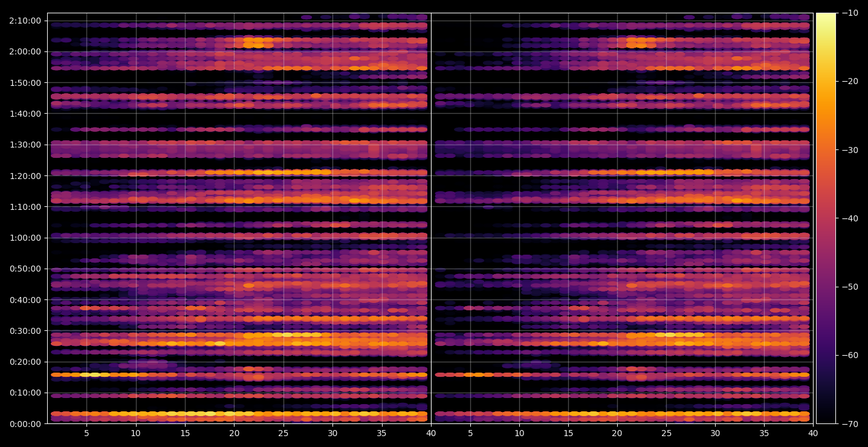The height and width of the screenshot is (447, 868).
Task: Select the 1:20:00 tick label
Action: pyautogui.click(x=25, y=176)
